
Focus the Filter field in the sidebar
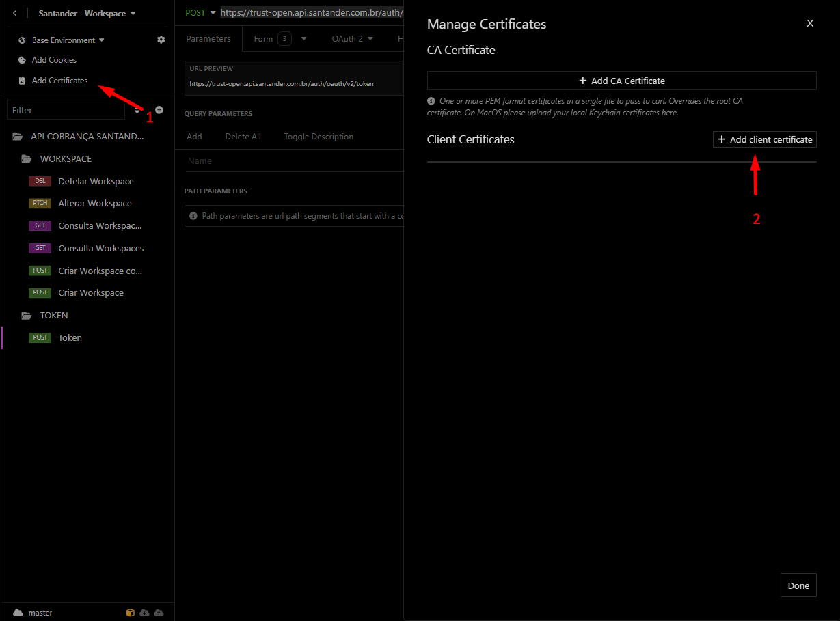(66, 110)
